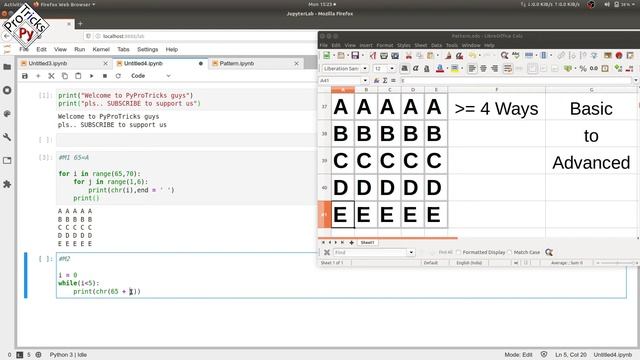
Task: Click the equals Formula icon in Calc
Action: pyautogui.click(x=393, y=80)
